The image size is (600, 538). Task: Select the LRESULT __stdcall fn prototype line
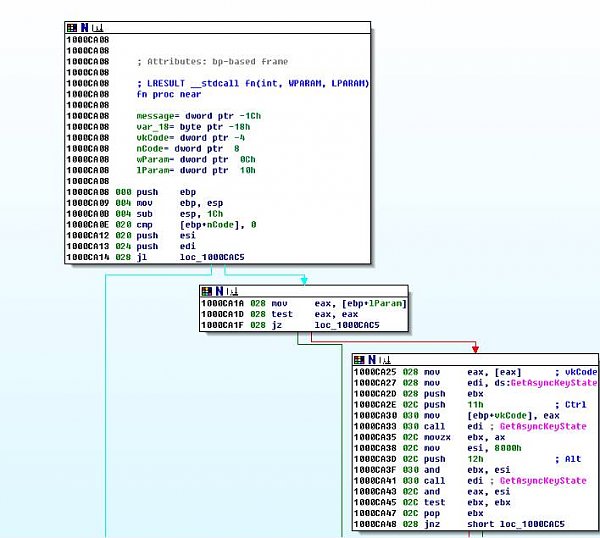(x=253, y=83)
